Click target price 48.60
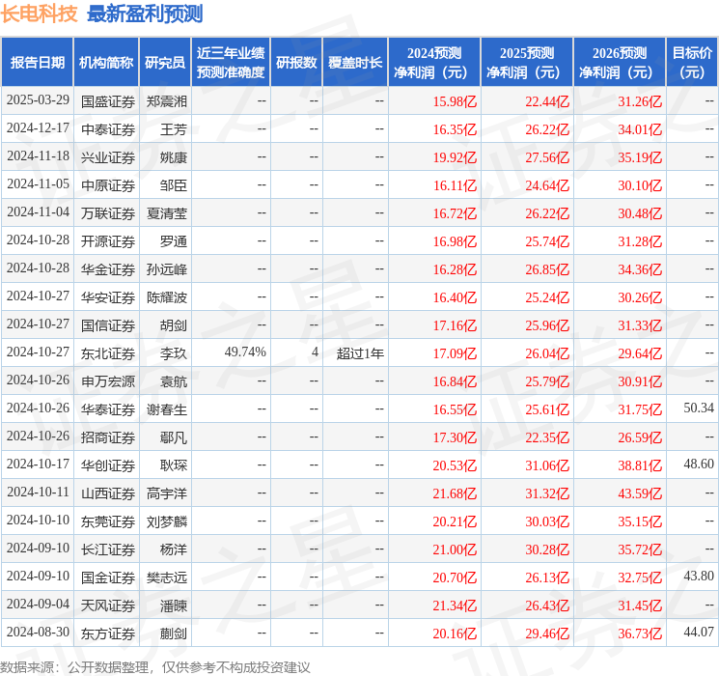 [699, 464]
